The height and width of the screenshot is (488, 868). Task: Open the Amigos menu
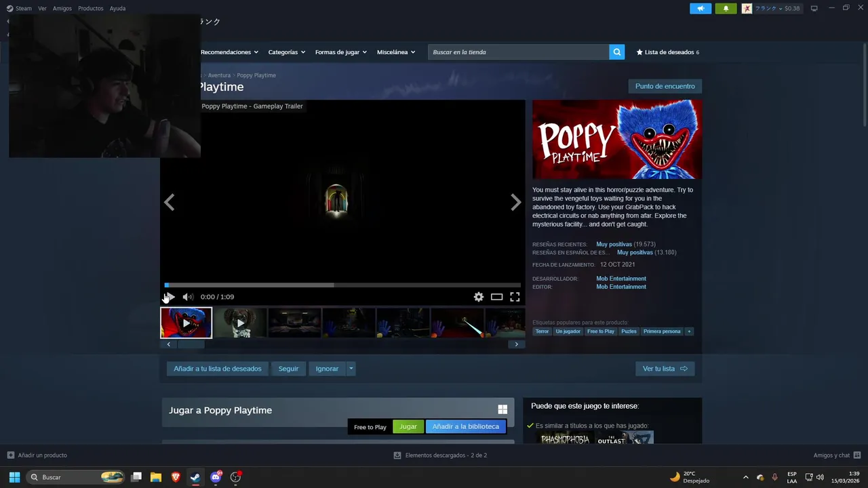click(x=62, y=8)
